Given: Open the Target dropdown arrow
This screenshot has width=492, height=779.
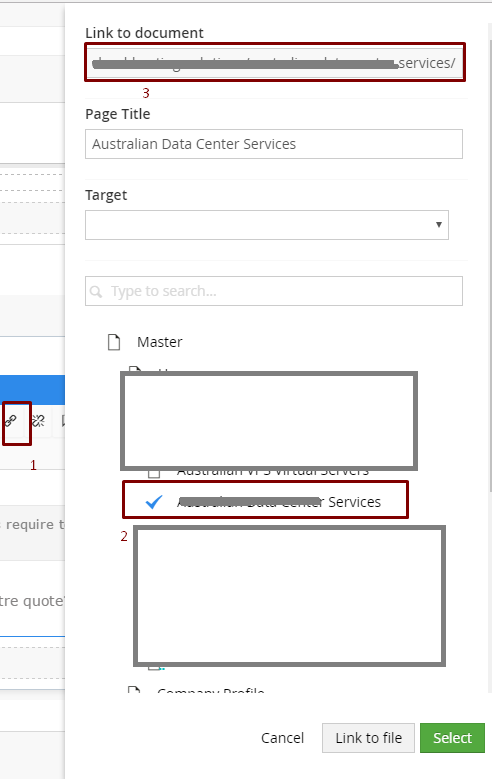Looking at the screenshot, I should tap(439, 225).
